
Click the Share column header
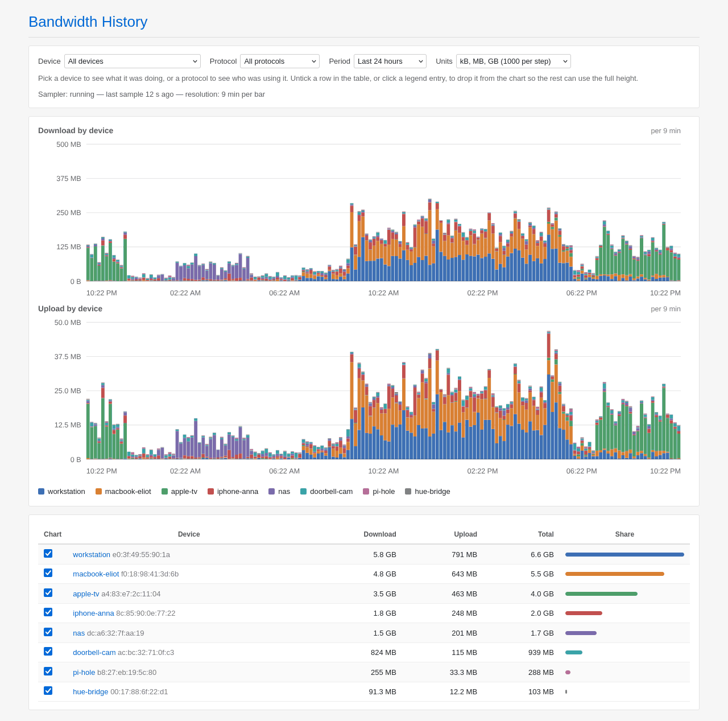pos(624,534)
